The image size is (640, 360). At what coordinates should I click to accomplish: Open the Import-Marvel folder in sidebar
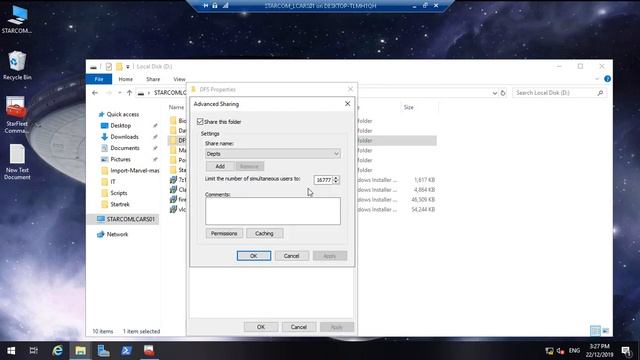[130, 171]
